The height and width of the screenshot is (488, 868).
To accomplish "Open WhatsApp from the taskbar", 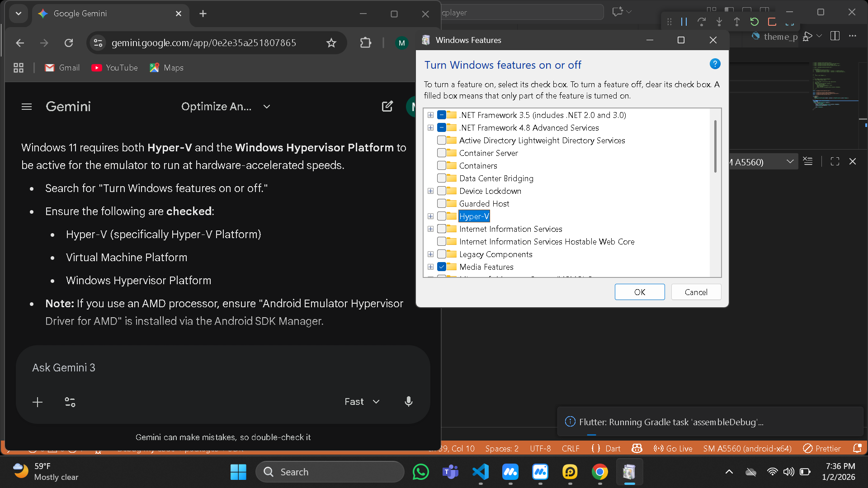I will 420,472.
